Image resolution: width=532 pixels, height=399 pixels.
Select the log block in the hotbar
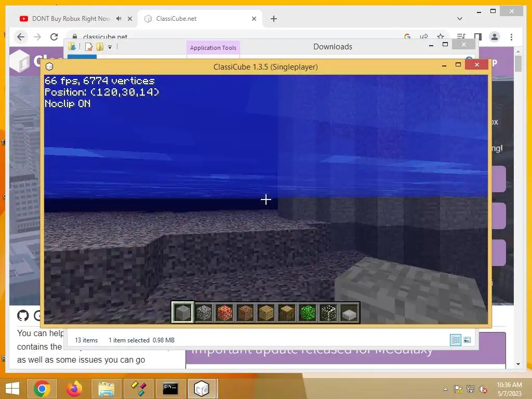[x=287, y=312]
